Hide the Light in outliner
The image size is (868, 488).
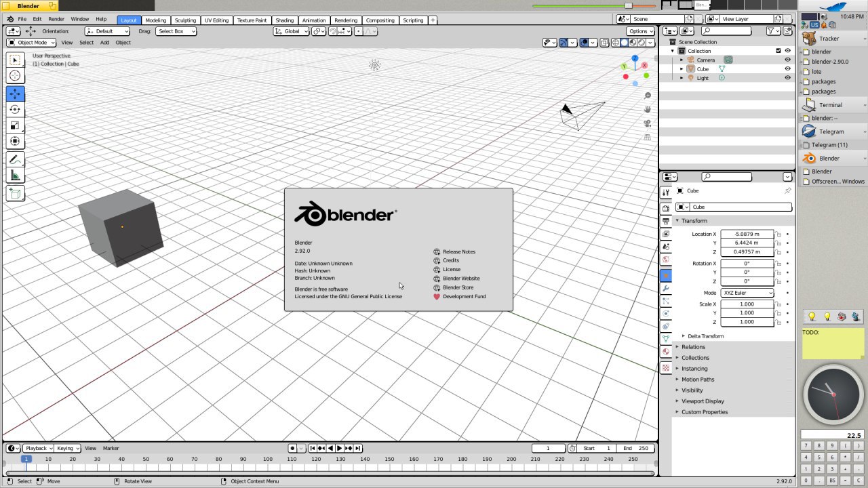(x=787, y=77)
